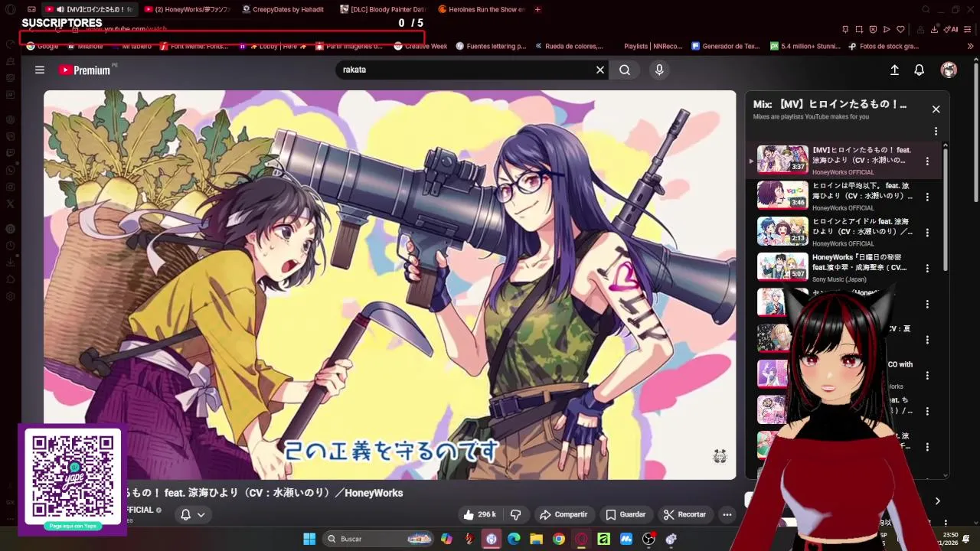Click the taskbar Buscar search box
980x551 pixels.
[x=379, y=539]
